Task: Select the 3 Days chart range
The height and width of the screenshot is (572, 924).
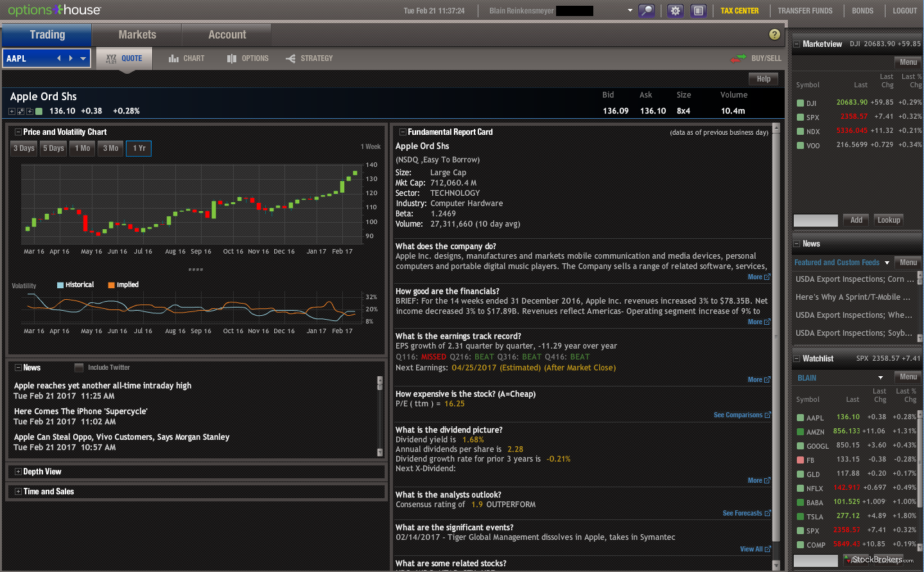Action: pyautogui.click(x=24, y=148)
